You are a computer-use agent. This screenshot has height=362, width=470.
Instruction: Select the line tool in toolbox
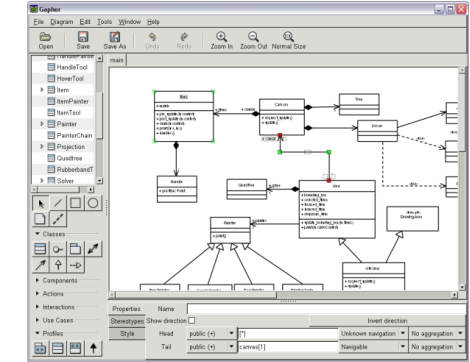pyautogui.click(x=58, y=203)
